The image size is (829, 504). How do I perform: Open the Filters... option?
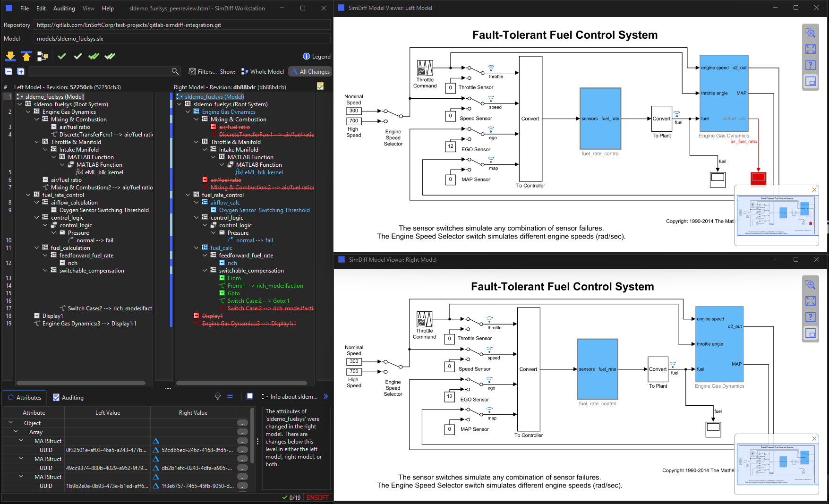coord(203,72)
